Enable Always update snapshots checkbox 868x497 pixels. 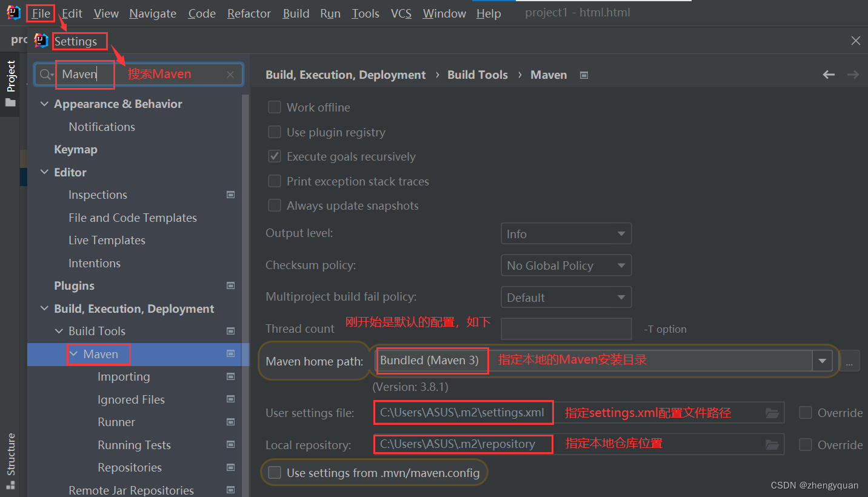point(275,205)
